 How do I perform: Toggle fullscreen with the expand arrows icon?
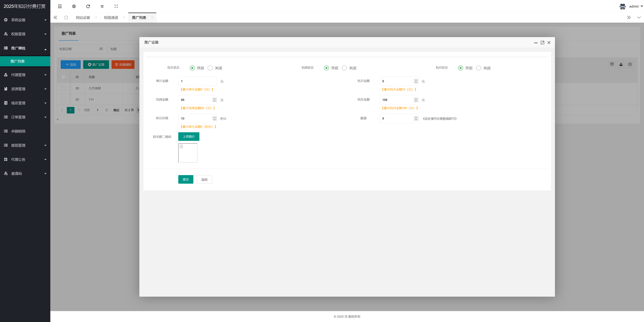tap(116, 6)
